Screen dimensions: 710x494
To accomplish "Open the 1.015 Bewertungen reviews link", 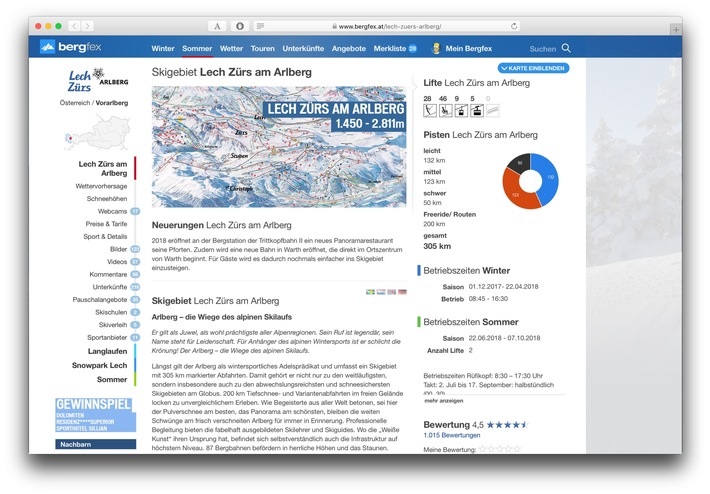I will pyautogui.click(x=451, y=435).
